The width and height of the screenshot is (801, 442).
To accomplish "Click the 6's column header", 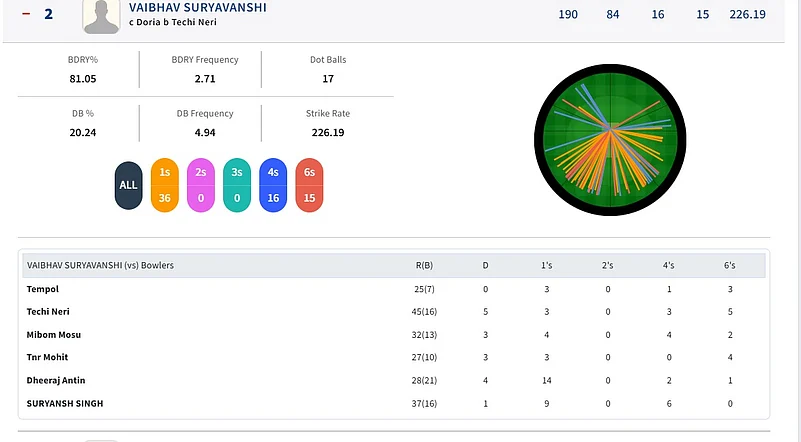I will [730, 266].
